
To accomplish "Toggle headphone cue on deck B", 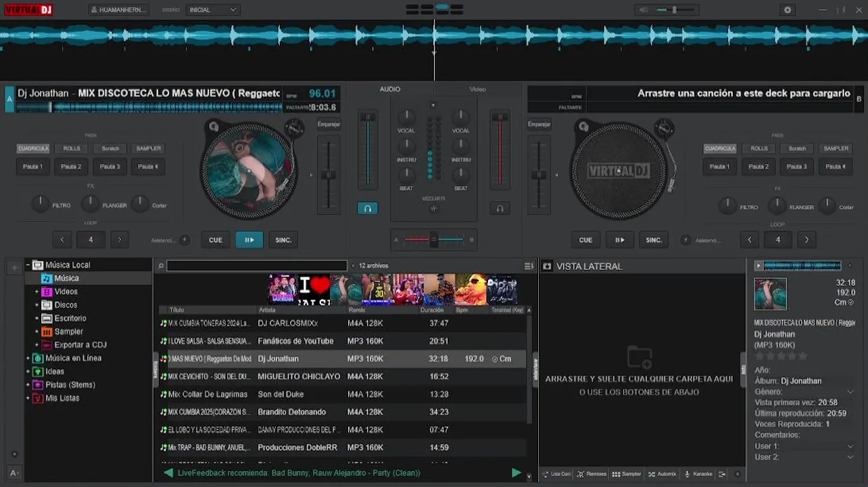I will pyautogui.click(x=500, y=208).
